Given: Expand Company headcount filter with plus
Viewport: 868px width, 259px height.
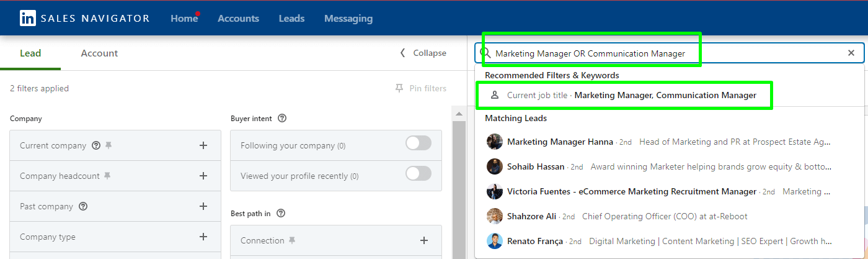Looking at the screenshot, I should point(203,176).
